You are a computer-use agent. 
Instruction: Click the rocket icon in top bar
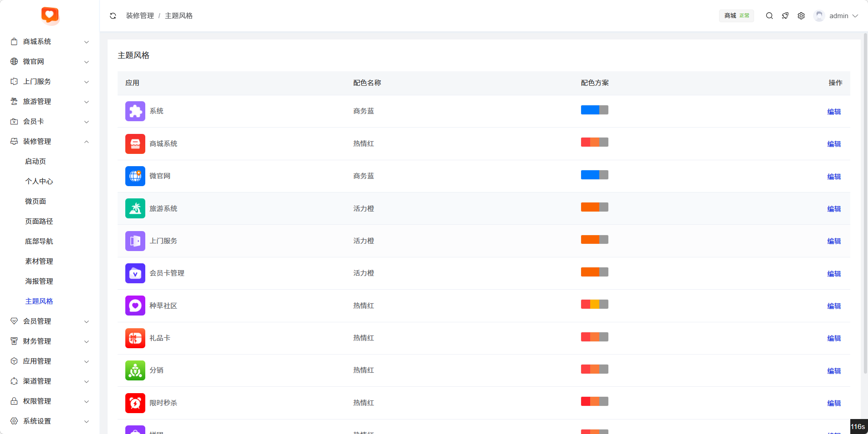[x=785, y=16]
